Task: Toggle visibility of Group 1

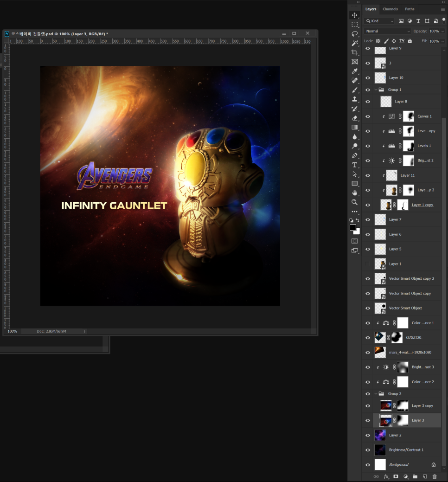Action: [x=368, y=90]
